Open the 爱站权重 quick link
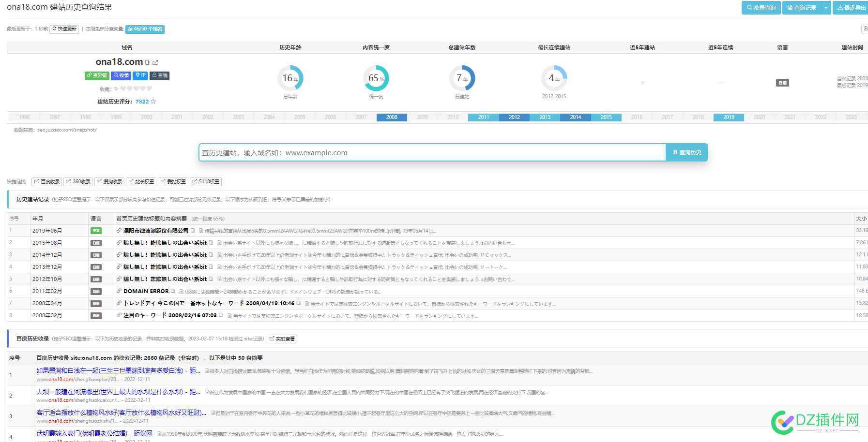Viewport: 868px width, 442px height. pos(173,182)
